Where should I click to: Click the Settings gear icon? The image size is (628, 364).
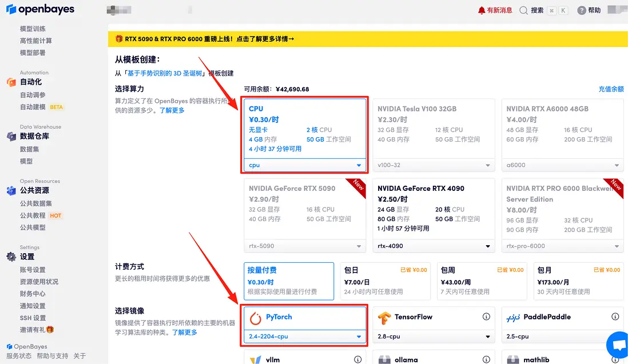(x=11, y=257)
